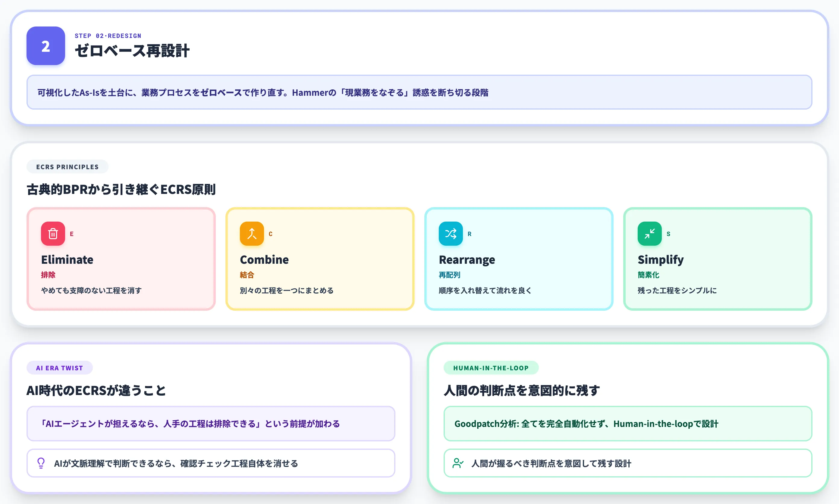Click the STEP 02·REDESIGN label
839x504 pixels.
pyautogui.click(x=108, y=36)
